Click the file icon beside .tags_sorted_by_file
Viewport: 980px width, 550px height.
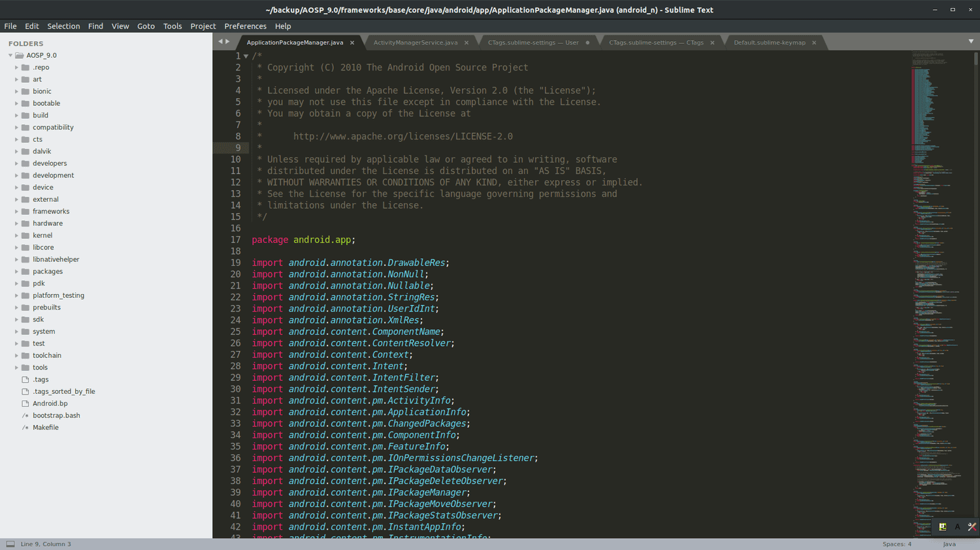pyautogui.click(x=25, y=391)
